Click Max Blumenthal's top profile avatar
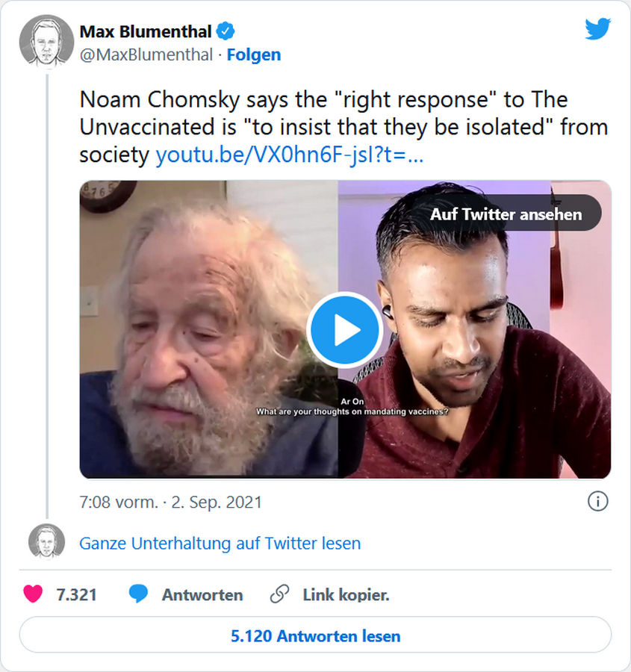The width and height of the screenshot is (631, 672). (46, 42)
